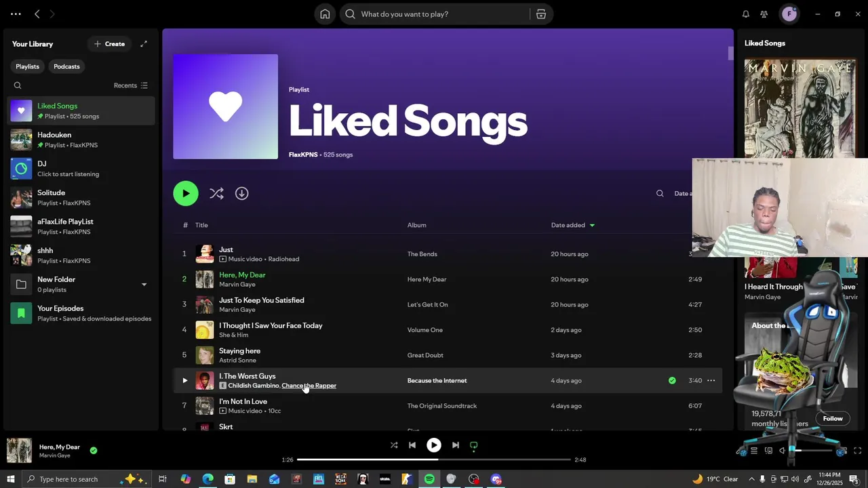This screenshot has height=488, width=868.
Task: Open Task View on the taskbar
Action: (163, 479)
